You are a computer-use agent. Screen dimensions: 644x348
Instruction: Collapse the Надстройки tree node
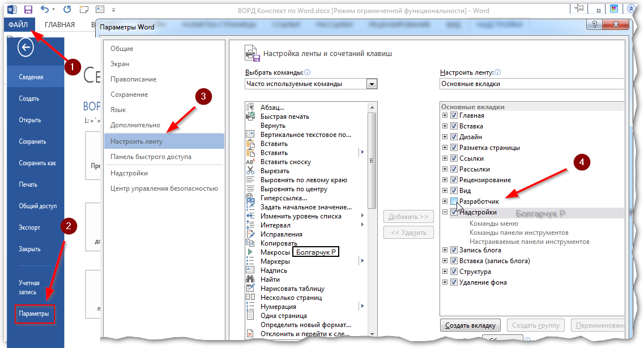point(445,212)
